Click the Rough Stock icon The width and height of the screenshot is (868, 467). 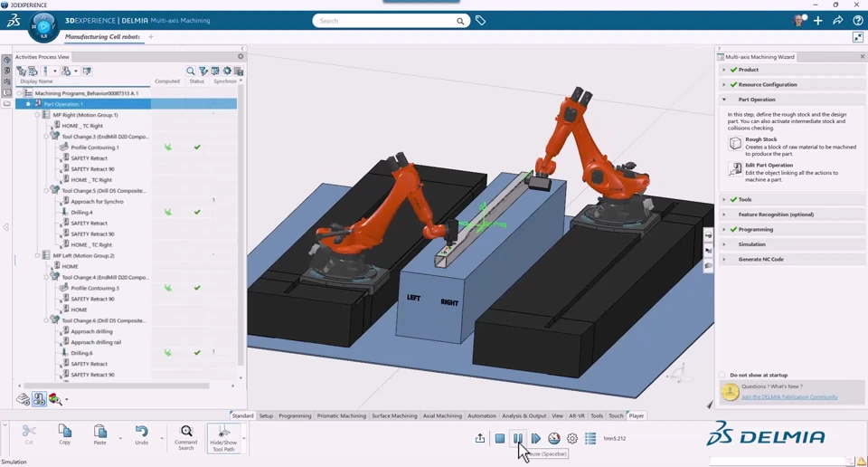735,143
